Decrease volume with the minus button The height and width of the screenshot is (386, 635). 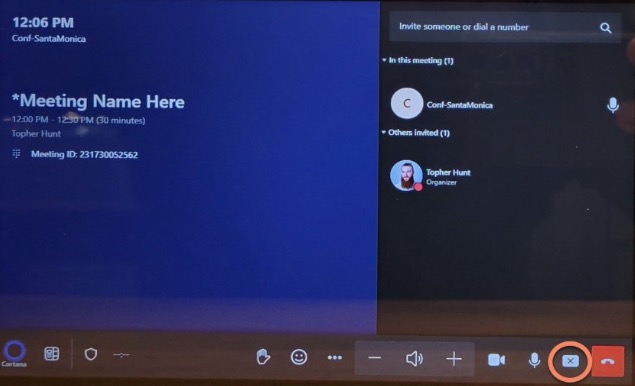375,358
